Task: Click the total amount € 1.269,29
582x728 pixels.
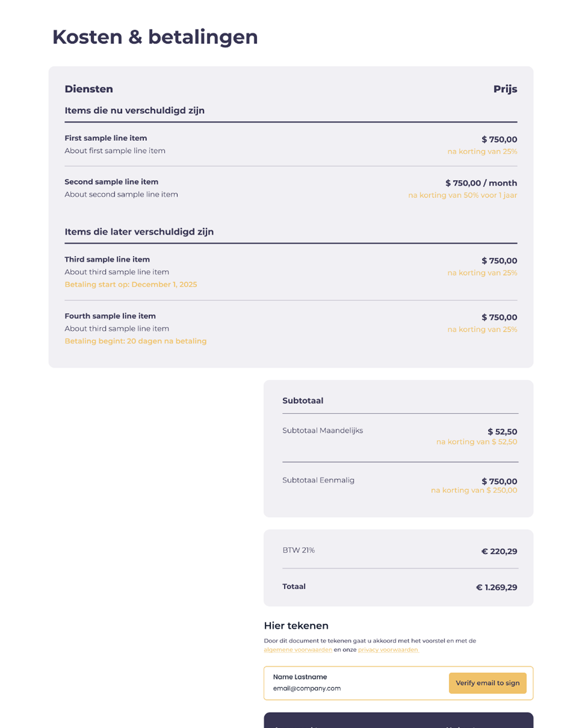Action: (x=496, y=588)
